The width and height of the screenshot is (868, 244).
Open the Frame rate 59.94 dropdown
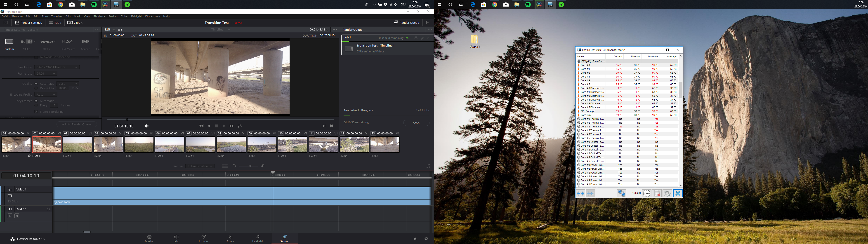(46, 73)
